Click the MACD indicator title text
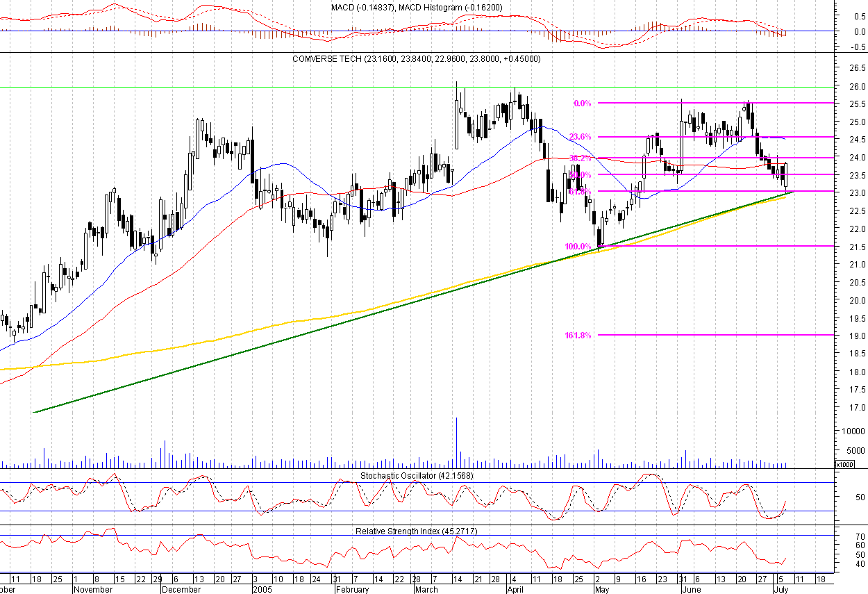This screenshot has width=868, height=594. click(417, 7)
